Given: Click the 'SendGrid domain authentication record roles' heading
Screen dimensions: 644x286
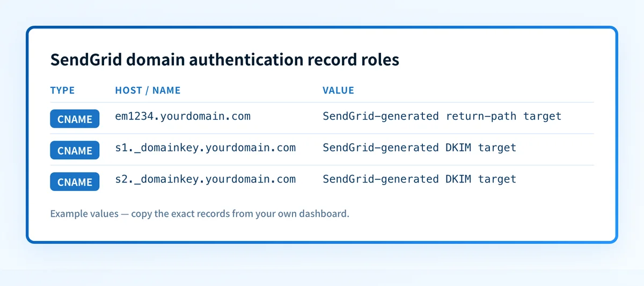Looking at the screenshot, I should [x=225, y=60].
